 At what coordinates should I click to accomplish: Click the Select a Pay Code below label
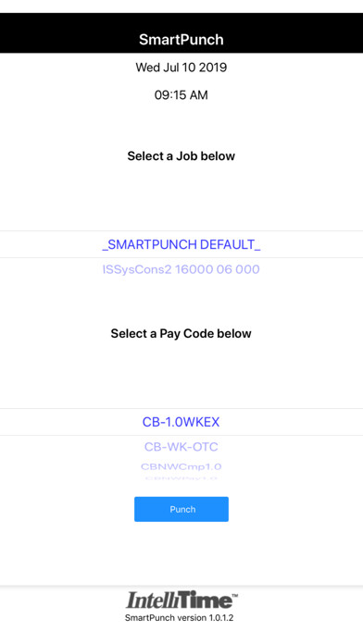(x=181, y=333)
